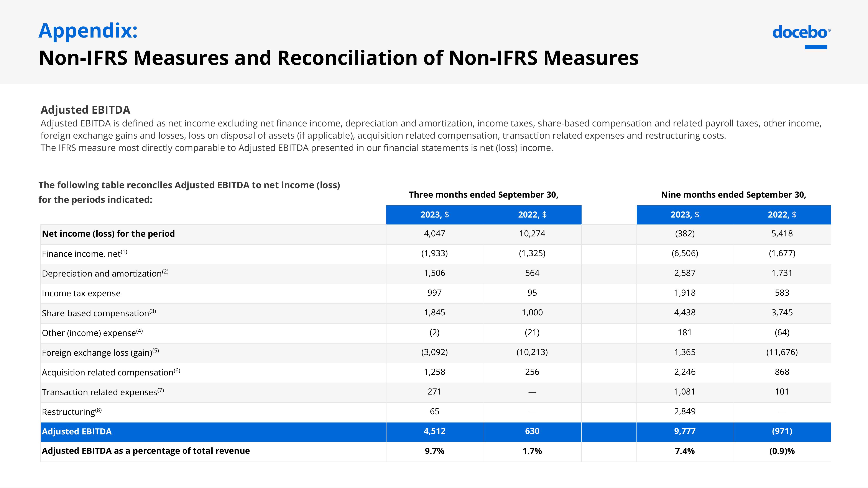Click the 'Finance income, net' row label
The width and height of the screenshot is (868, 488).
click(85, 253)
